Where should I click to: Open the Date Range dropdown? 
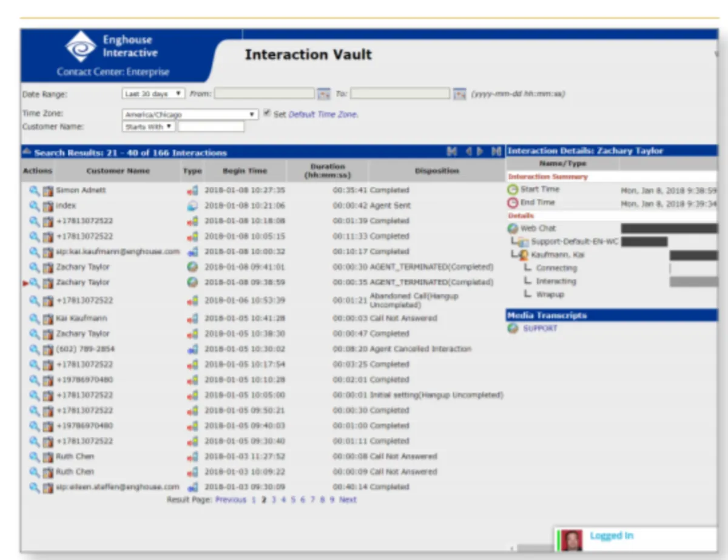153,94
